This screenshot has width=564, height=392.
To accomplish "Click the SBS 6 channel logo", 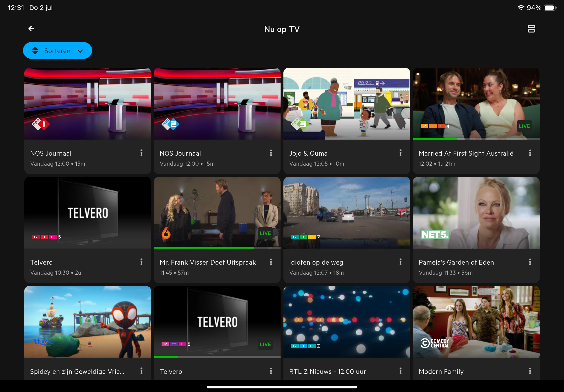I will tap(166, 233).
